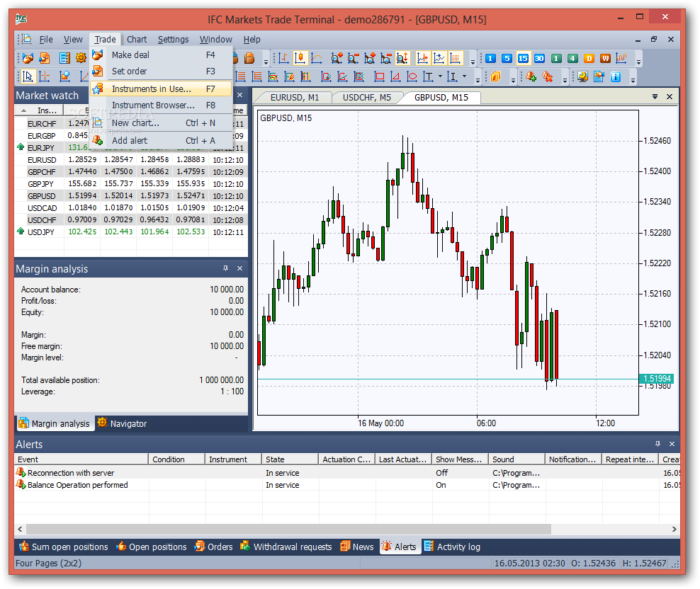The width and height of the screenshot is (700, 589).
Task: Click the indicators f icon
Action: [x=495, y=76]
